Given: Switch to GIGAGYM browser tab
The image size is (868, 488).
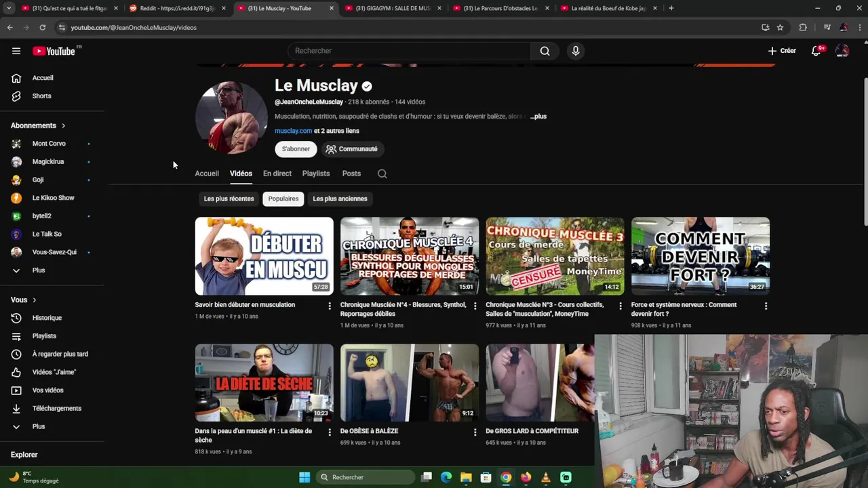Looking at the screenshot, I should 393,8.
